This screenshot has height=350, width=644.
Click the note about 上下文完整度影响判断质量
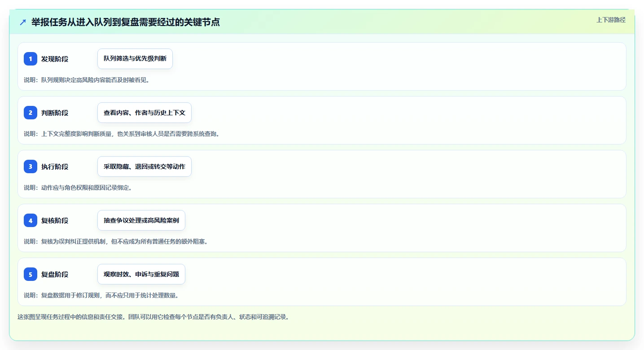(x=122, y=134)
